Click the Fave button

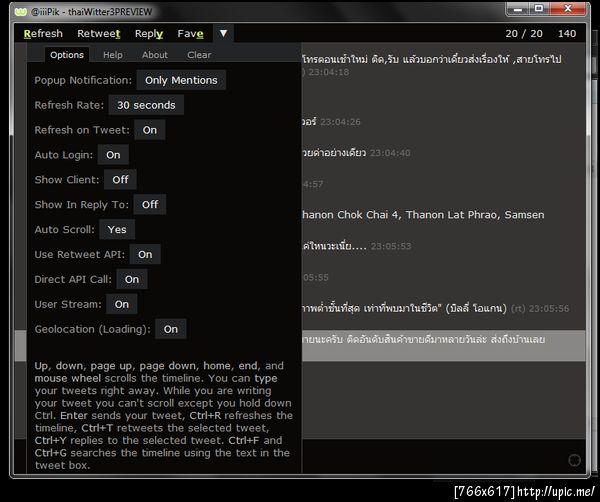[190, 34]
